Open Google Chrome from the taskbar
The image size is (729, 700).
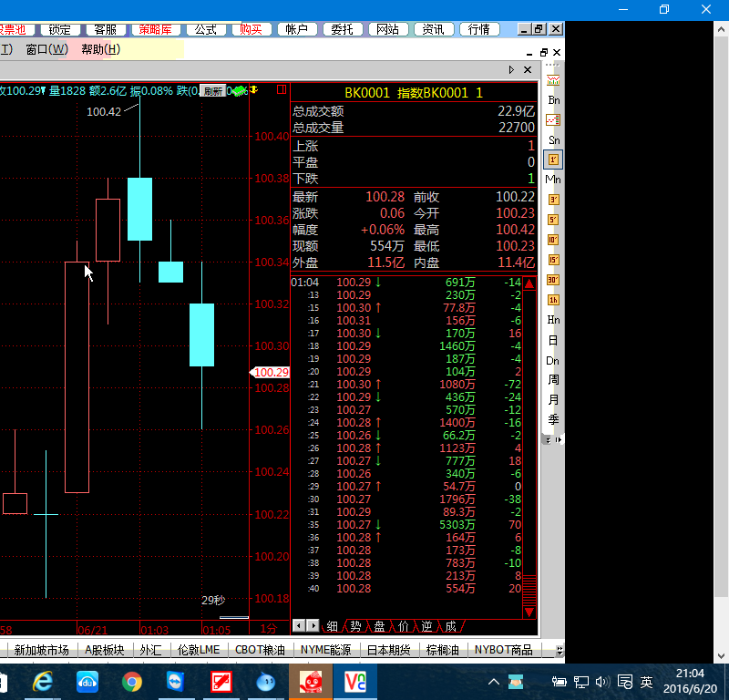pyautogui.click(x=132, y=681)
